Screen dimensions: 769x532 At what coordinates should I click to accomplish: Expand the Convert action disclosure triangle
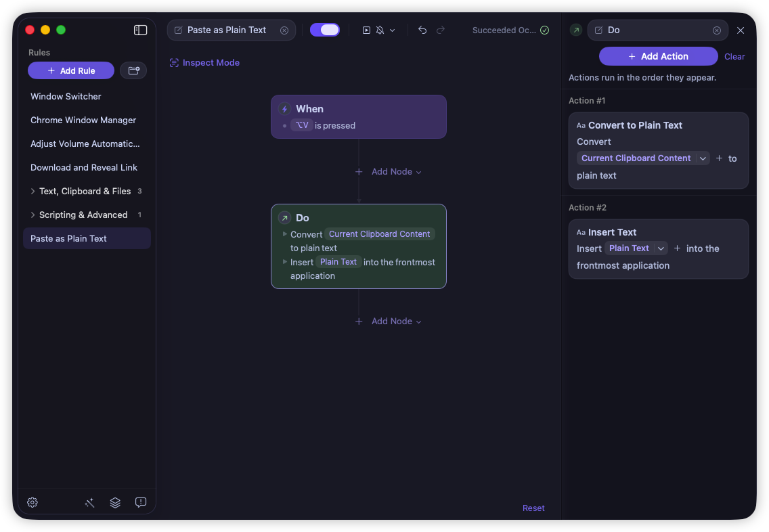pyautogui.click(x=284, y=234)
